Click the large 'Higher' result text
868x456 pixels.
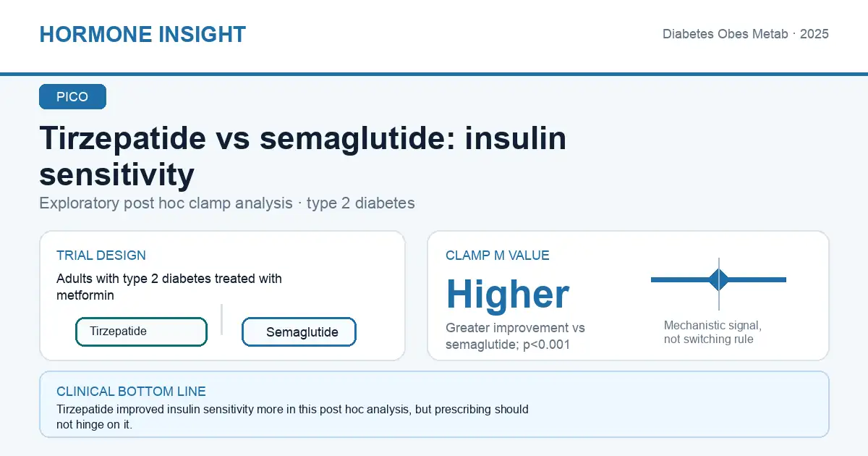tap(508, 294)
